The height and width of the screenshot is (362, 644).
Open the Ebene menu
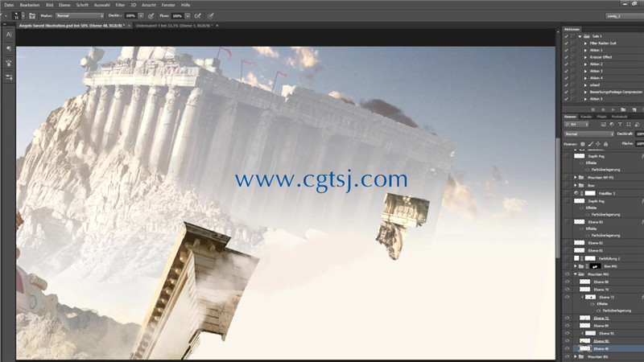(64, 5)
